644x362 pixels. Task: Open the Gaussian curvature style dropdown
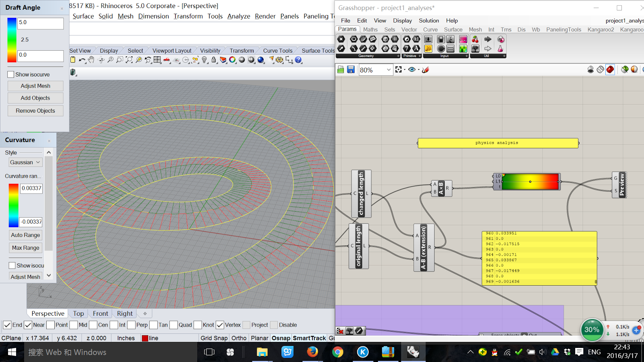coord(25,162)
